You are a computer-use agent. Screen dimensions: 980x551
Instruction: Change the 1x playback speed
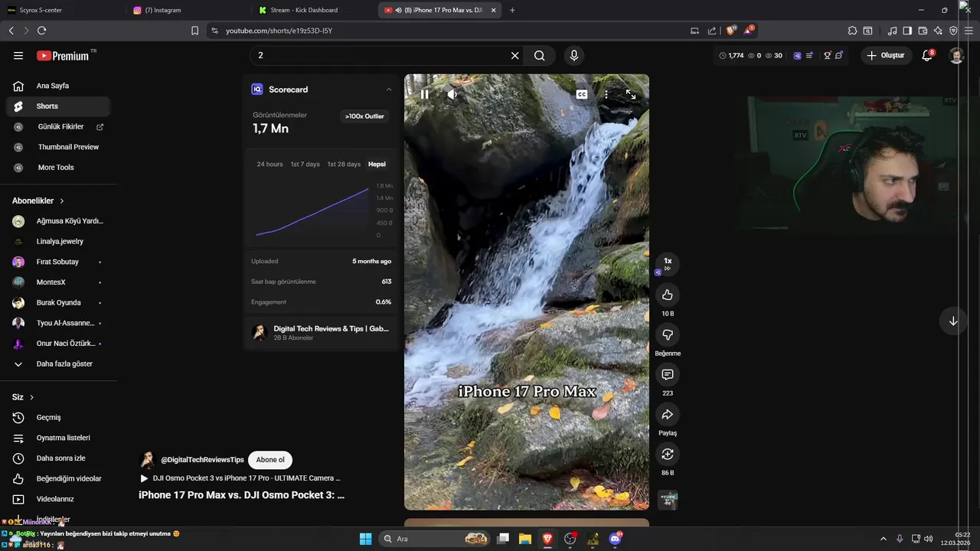(668, 264)
